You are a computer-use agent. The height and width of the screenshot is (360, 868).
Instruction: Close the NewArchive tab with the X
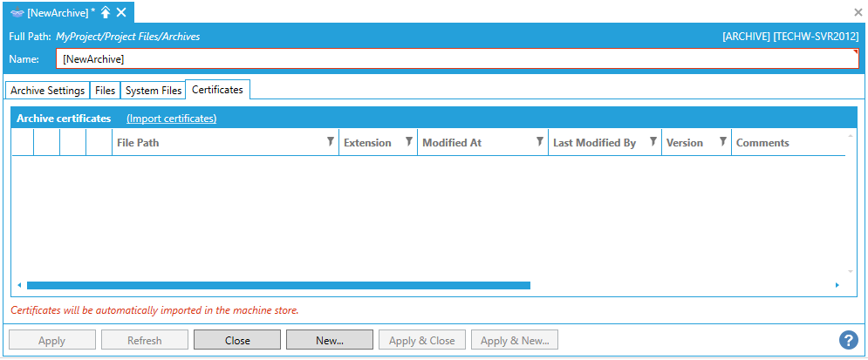(x=121, y=12)
